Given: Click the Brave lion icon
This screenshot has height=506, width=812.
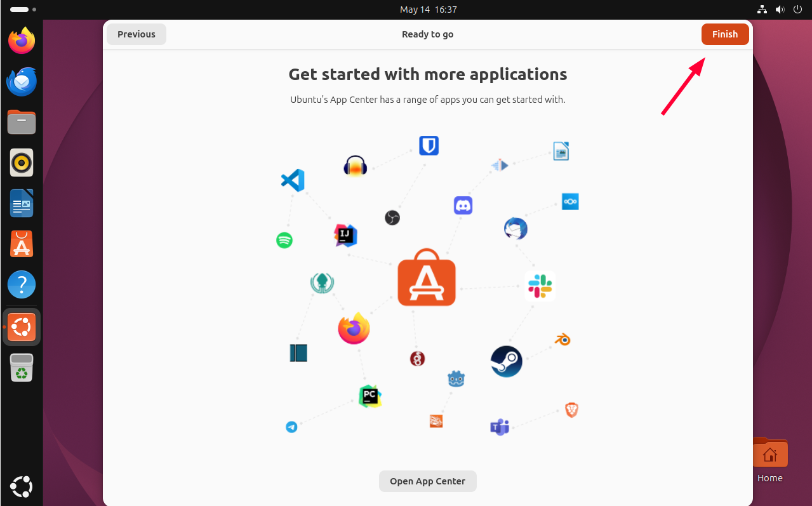Looking at the screenshot, I should tap(571, 409).
